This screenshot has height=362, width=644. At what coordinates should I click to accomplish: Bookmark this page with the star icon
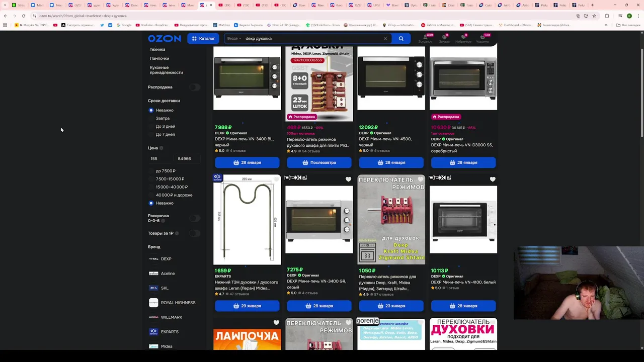tap(594, 16)
